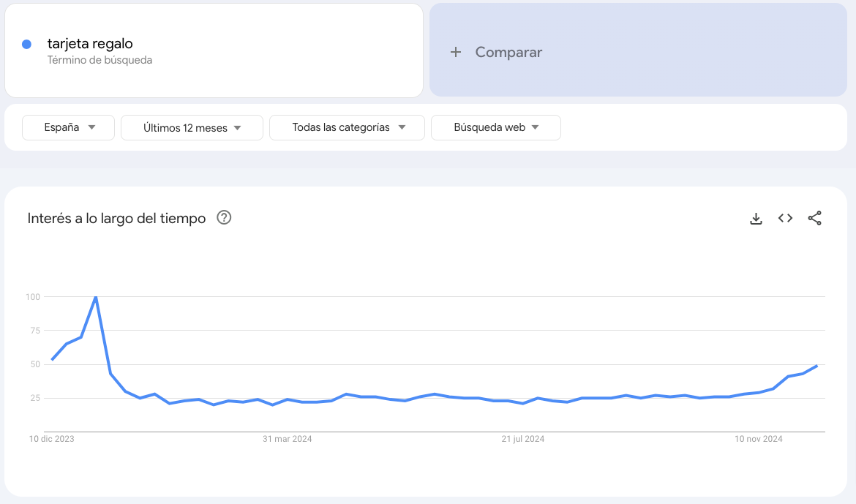Click the '21 jul 2024' date label

[x=522, y=439]
